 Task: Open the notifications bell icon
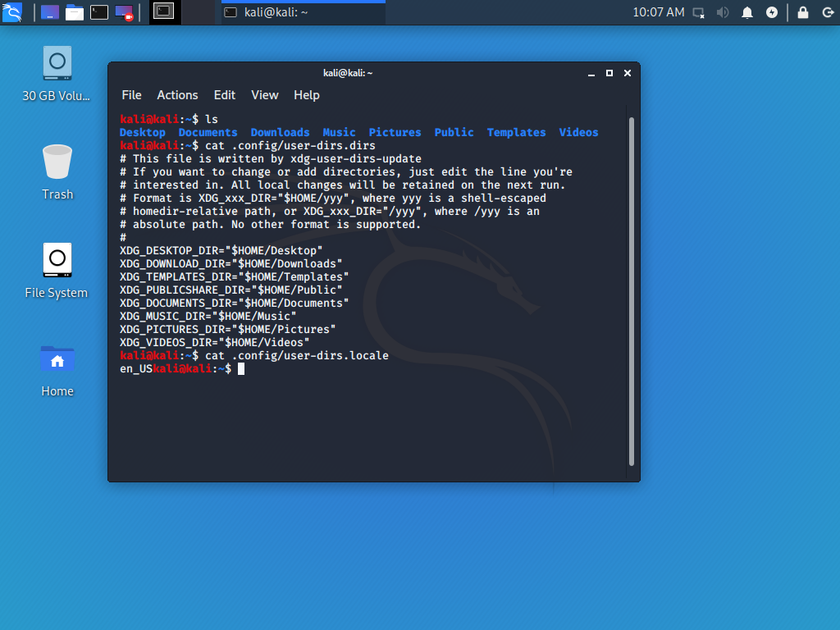click(x=747, y=12)
